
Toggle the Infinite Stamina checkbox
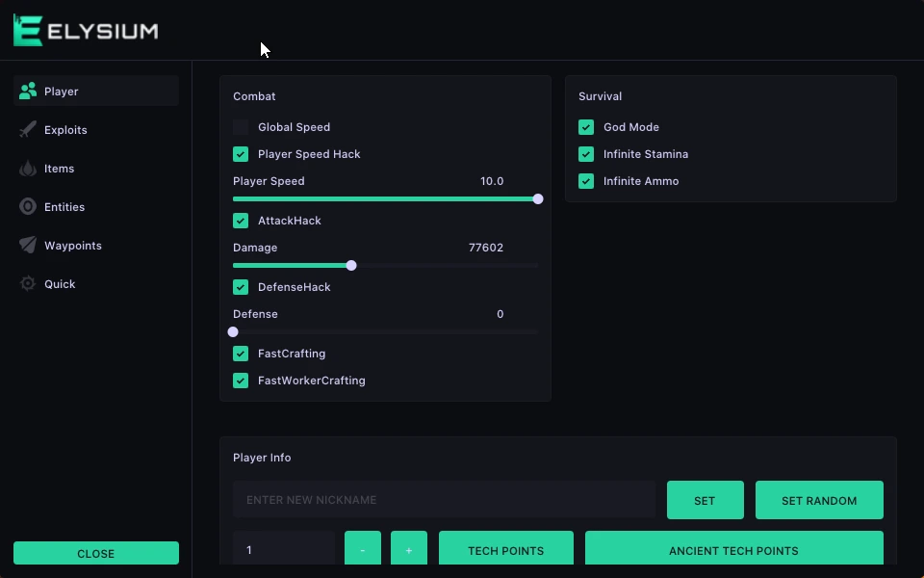pyautogui.click(x=586, y=154)
